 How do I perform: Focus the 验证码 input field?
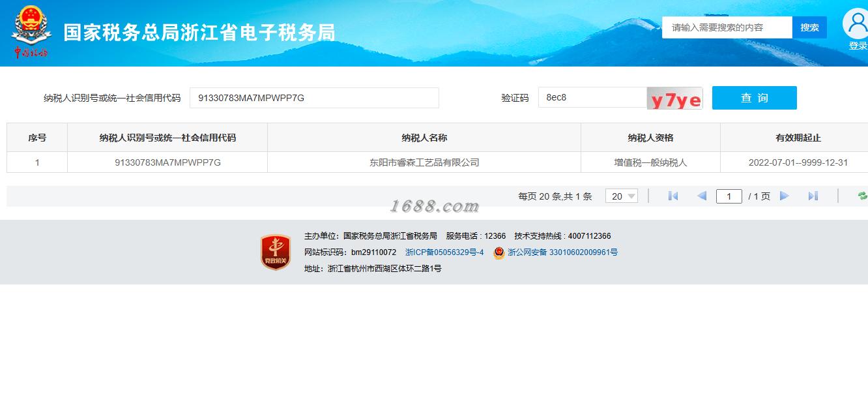592,98
